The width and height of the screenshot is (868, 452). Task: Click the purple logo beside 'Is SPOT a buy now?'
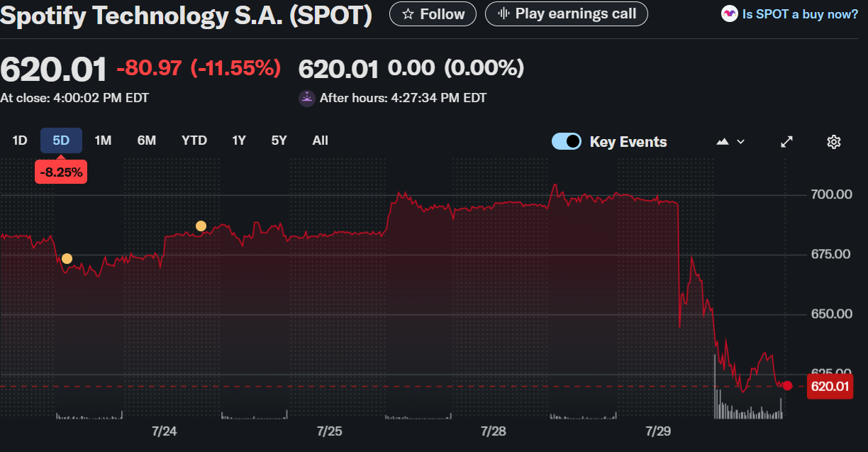click(729, 13)
